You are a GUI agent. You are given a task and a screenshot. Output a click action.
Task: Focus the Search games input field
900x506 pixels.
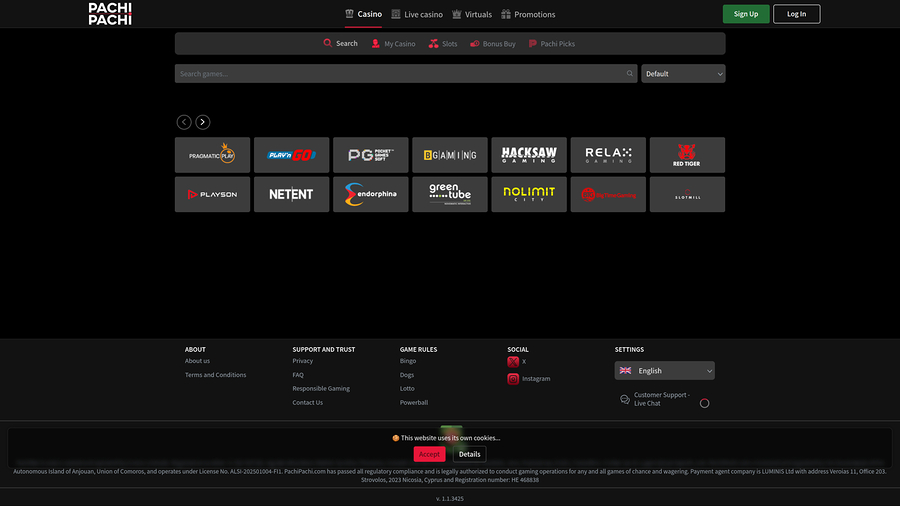coord(400,74)
